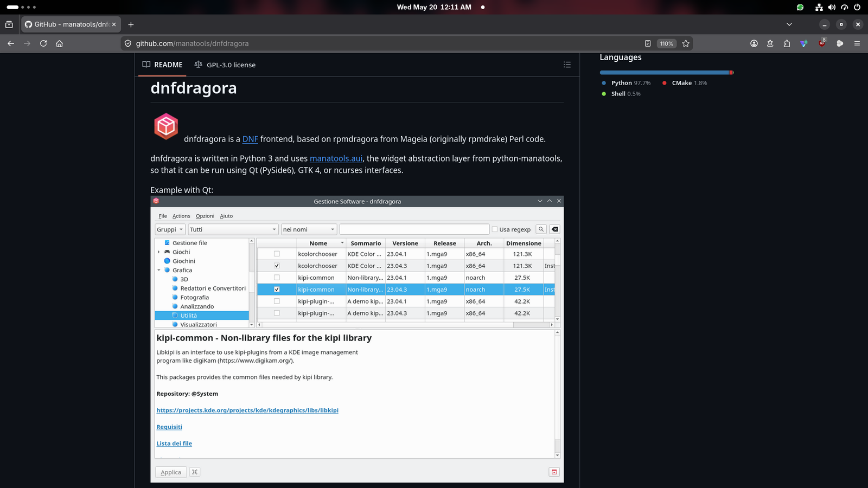The height and width of the screenshot is (488, 868).
Task: Reset the 110% zoom level badge
Action: point(667,43)
